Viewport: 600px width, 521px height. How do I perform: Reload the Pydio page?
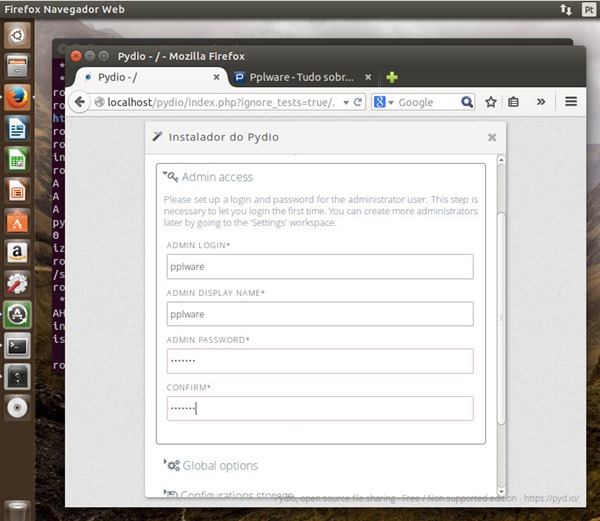(358, 102)
